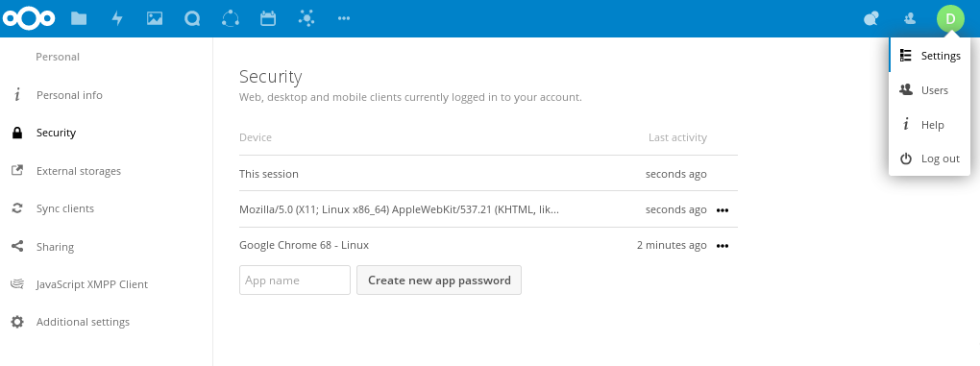
Task: Select the 'This session' device row
Action: coord(488,174)
